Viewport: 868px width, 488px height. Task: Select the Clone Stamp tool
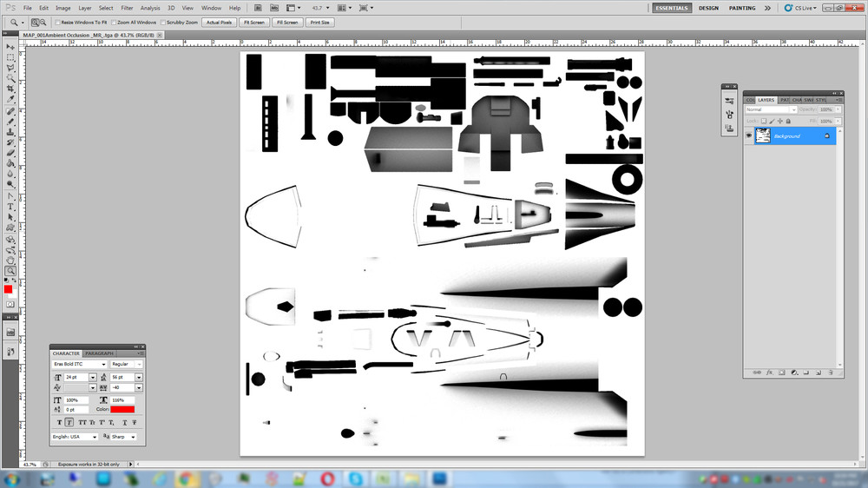tap(10, 132)
